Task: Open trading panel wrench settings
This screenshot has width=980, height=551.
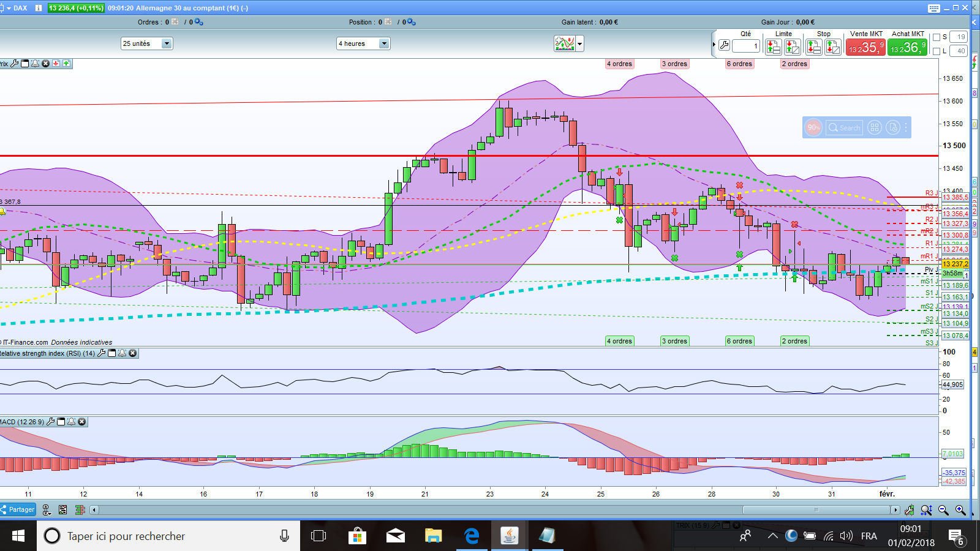Action: [x=724, y=46]
